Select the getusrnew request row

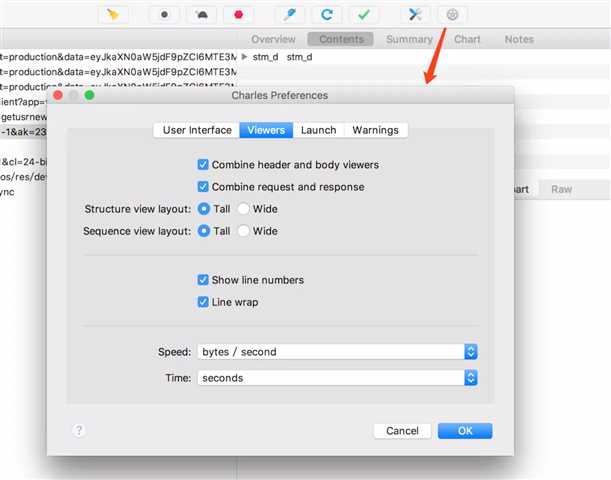(23, 117)
